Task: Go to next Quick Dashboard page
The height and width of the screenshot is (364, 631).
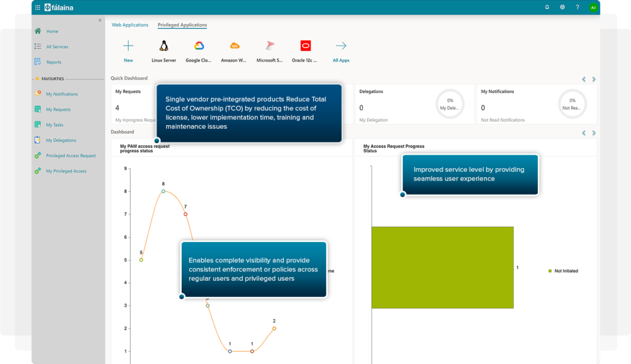Action: click(593, 79)
